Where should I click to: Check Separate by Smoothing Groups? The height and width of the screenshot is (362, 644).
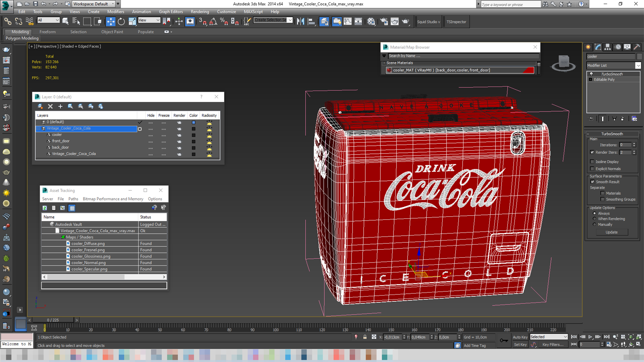point(602,199)
